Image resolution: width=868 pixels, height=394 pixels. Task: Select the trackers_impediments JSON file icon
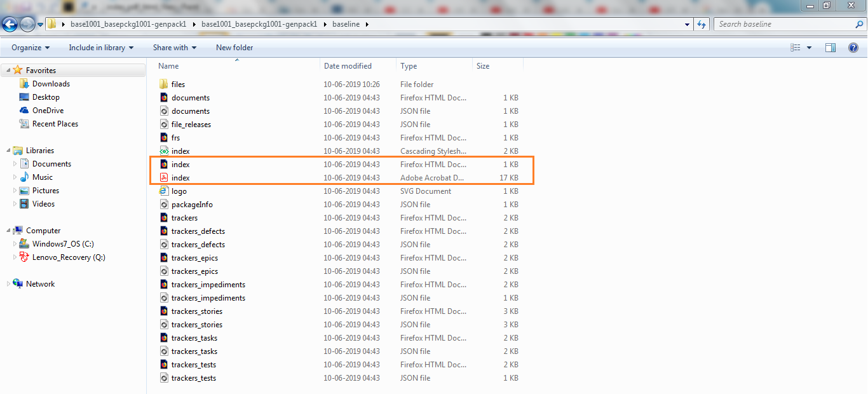coord(163,298)
